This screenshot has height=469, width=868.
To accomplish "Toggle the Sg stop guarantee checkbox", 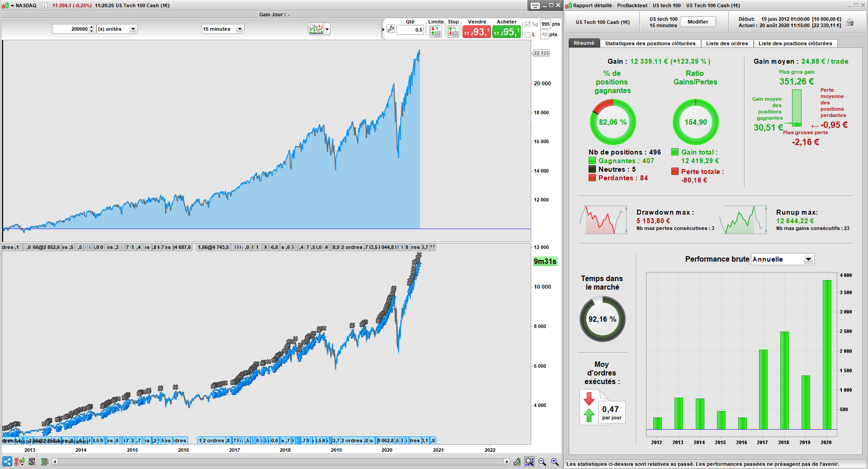I will (x=528, y=24).
